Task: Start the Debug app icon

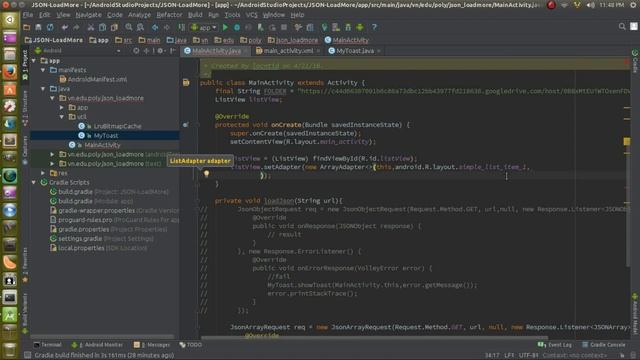Action: (x=237, y=27)
